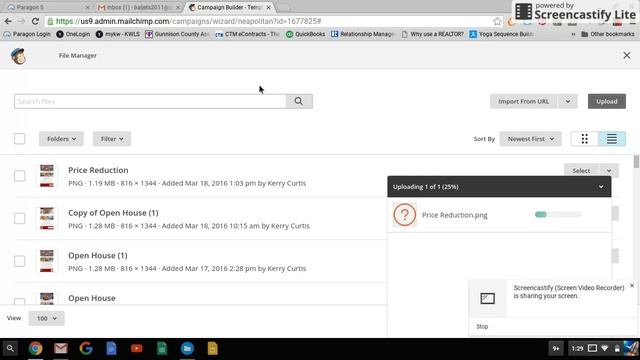Click the question mark icon for Price Reduction.png

pos(404,215)
